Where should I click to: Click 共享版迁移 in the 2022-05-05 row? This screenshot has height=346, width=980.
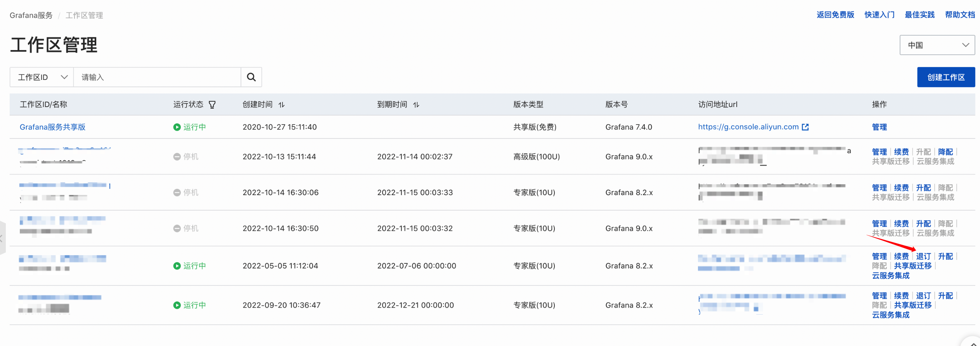coord(913,266)
